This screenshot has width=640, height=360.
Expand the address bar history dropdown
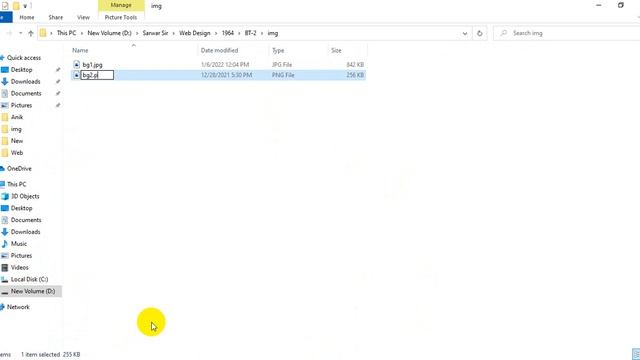pos(464,33)
